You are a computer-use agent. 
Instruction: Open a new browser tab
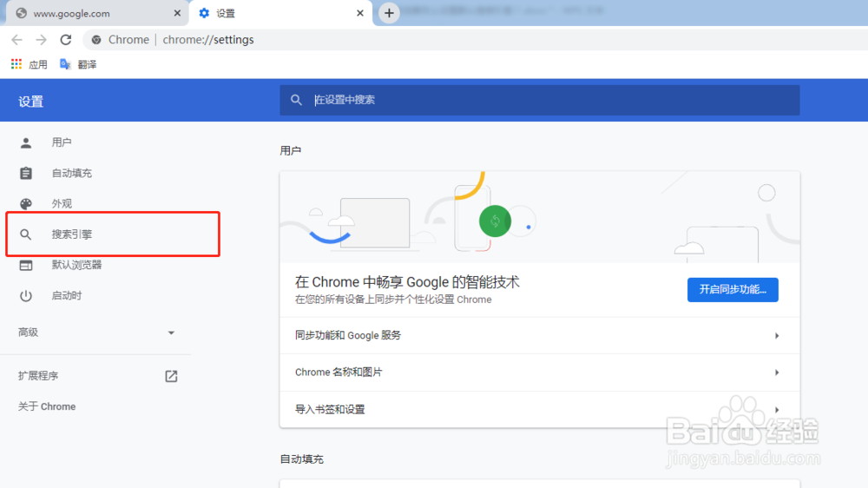tap(389, 13)
